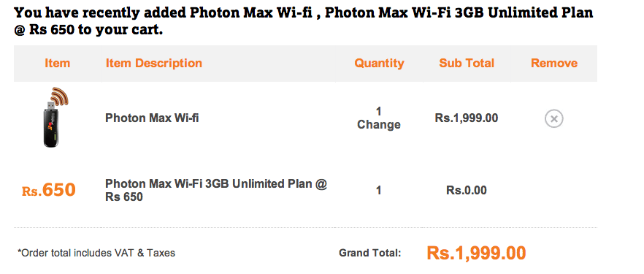Click the Item Description column header

click(153, 64)
